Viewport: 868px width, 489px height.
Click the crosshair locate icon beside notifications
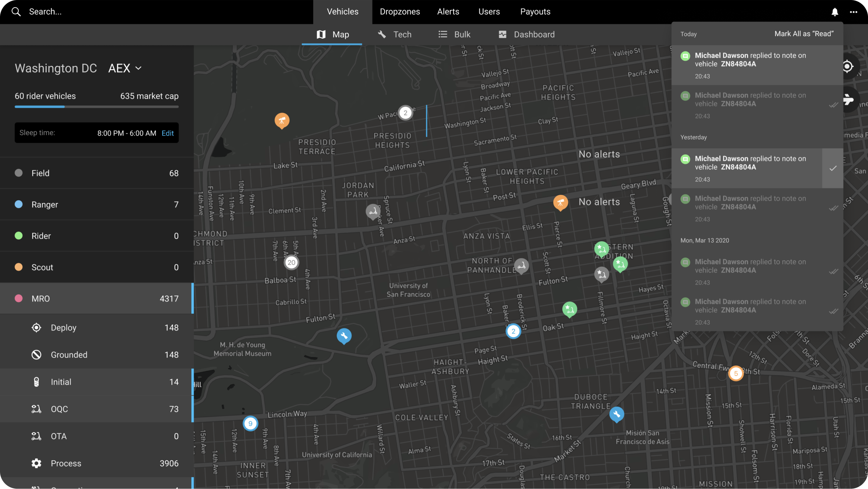click(x=847, y=66)
